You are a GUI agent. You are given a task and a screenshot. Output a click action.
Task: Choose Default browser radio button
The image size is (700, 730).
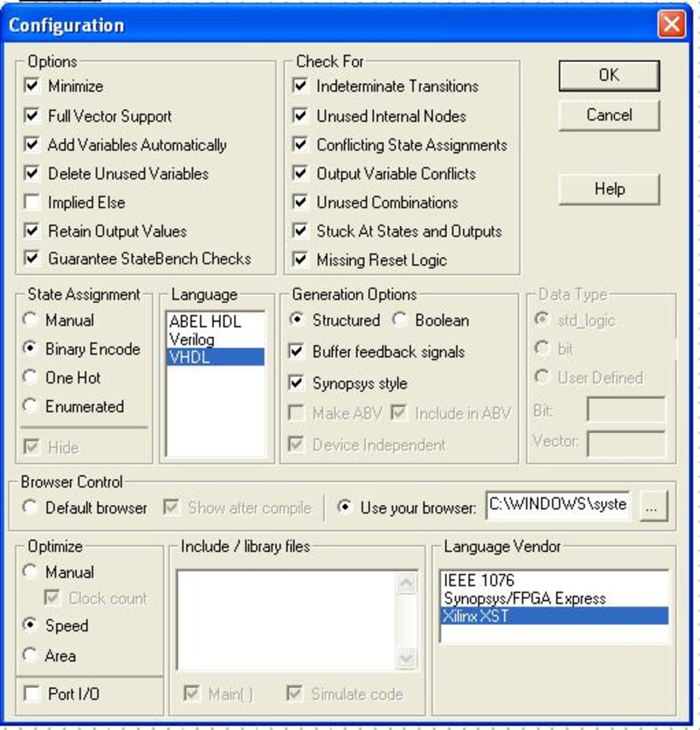pyautogui.click(x=30, y=508)
